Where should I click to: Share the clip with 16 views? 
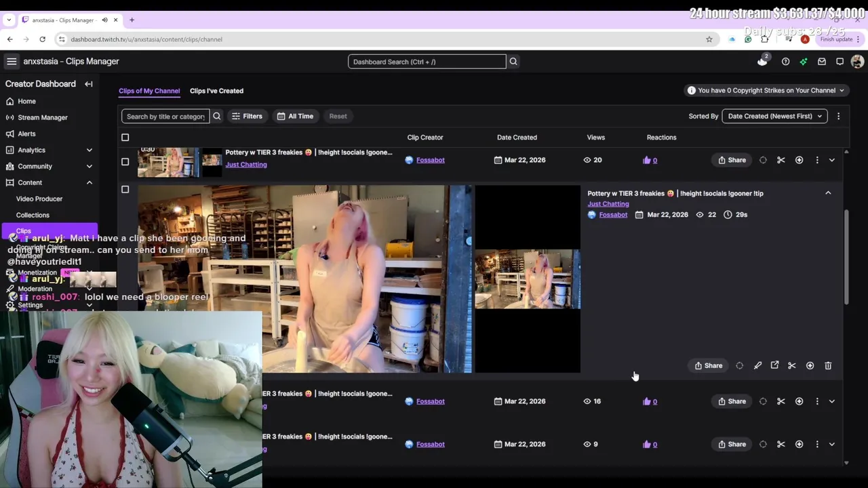pos(732,401)
